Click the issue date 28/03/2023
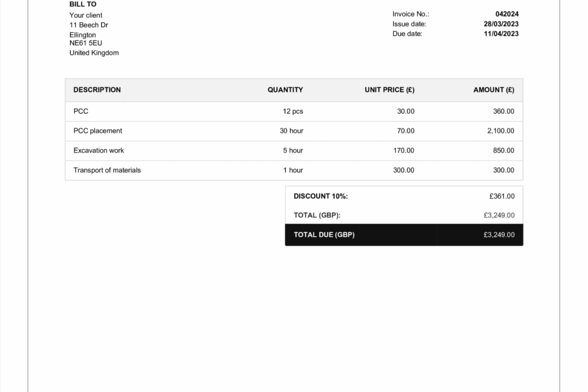 (501, 23)
